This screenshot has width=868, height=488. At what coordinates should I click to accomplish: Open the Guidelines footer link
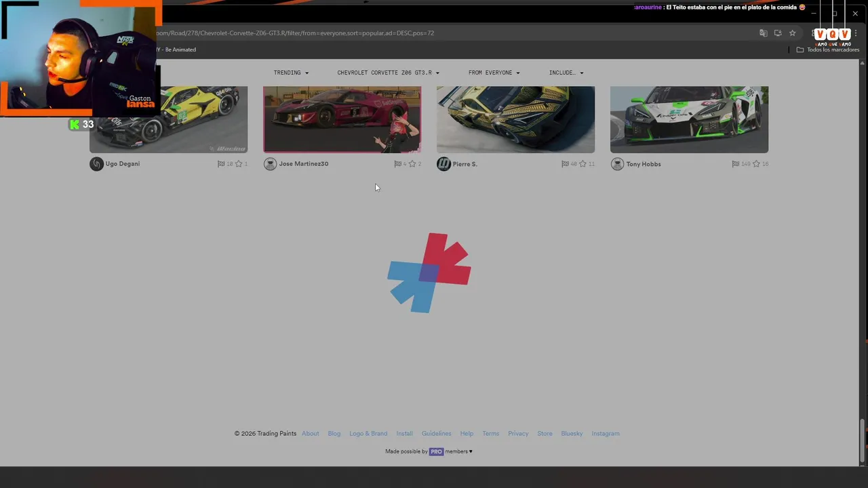(437, 434)
